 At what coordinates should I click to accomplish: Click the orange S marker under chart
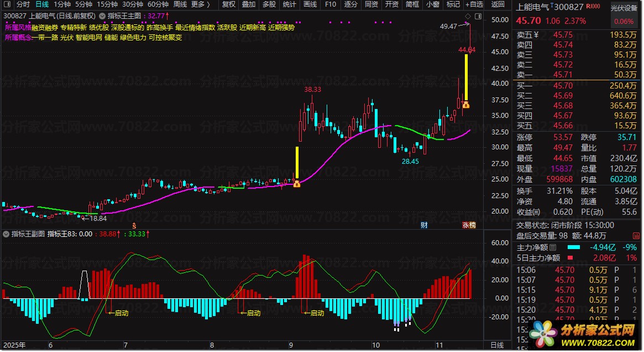pos(134,226)
